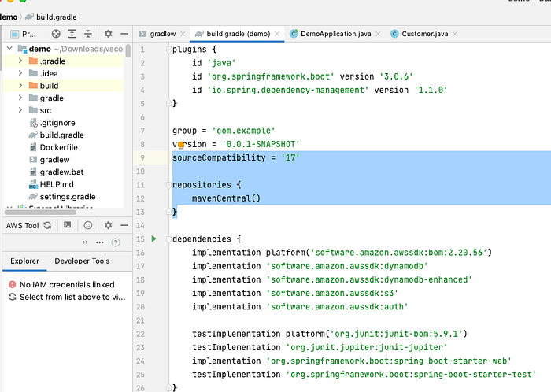
Task: Select build.gradle in project tree
Action: tap(57, 135)
